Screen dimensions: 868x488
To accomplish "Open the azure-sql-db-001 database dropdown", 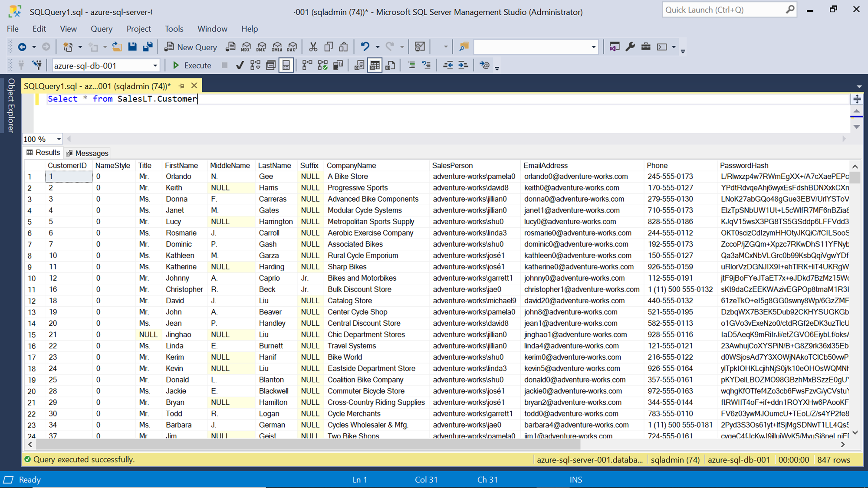I will point(155,65).
